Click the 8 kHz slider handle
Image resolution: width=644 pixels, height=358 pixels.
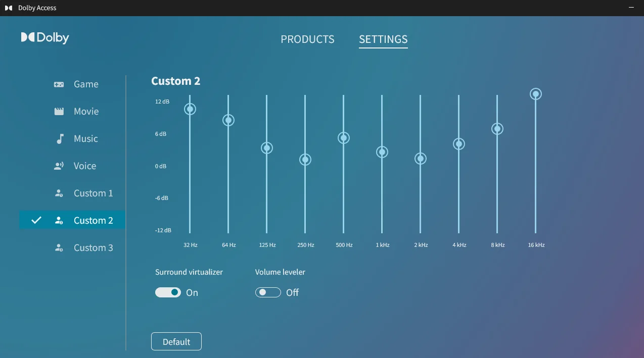(x=497, y=129)
